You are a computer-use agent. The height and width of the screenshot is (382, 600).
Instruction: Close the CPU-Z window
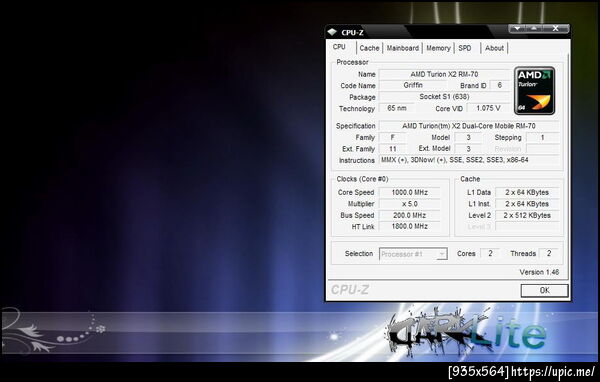556,28
